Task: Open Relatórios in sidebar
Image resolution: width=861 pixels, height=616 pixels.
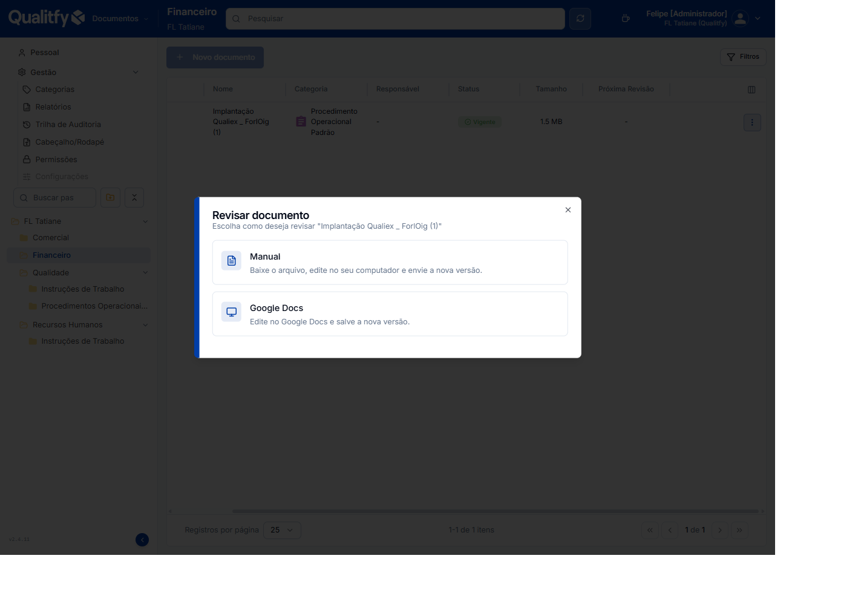Action: pyautogui.click(x=53, y=107)
